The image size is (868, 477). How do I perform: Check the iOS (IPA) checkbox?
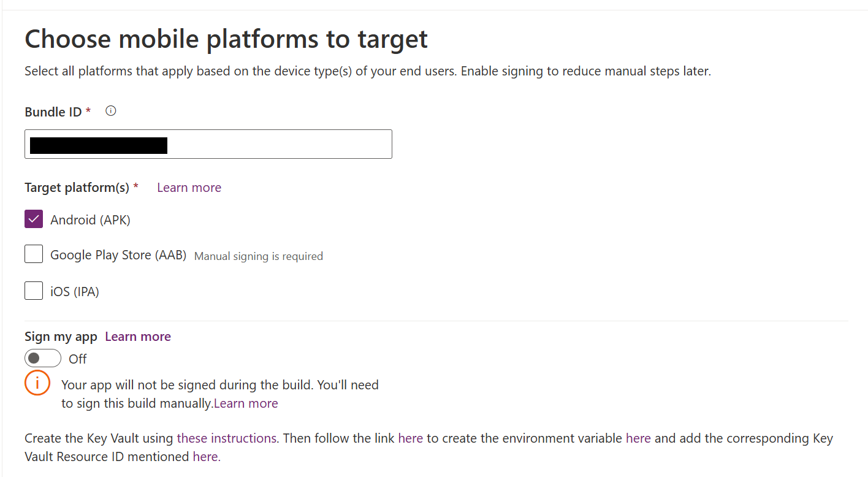pos(34,291)
